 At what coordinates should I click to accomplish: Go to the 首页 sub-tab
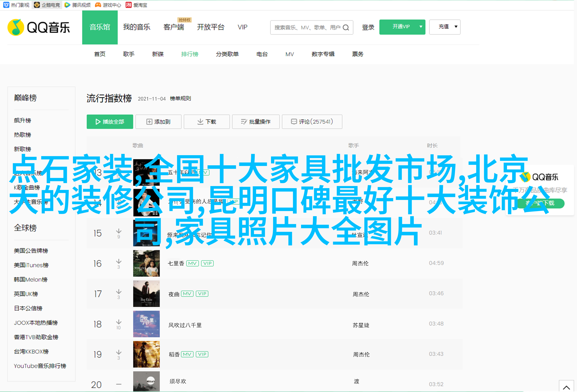[100, 54]
